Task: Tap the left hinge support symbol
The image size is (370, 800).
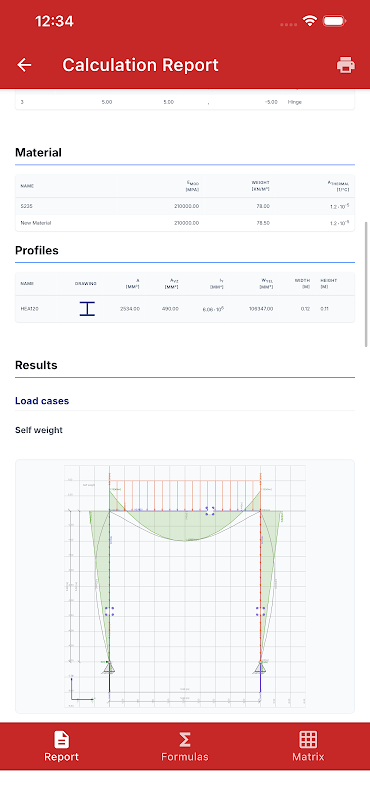Action: pyautogui.click(x=109, y=667)
